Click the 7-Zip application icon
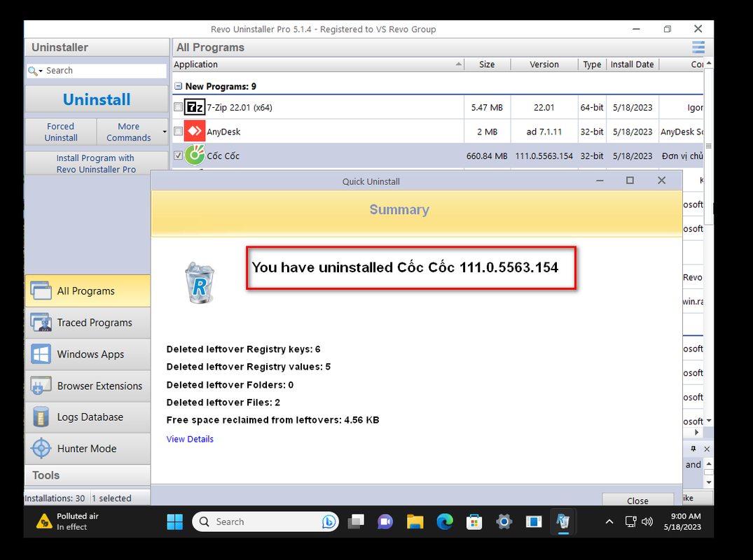 [195, 107]
